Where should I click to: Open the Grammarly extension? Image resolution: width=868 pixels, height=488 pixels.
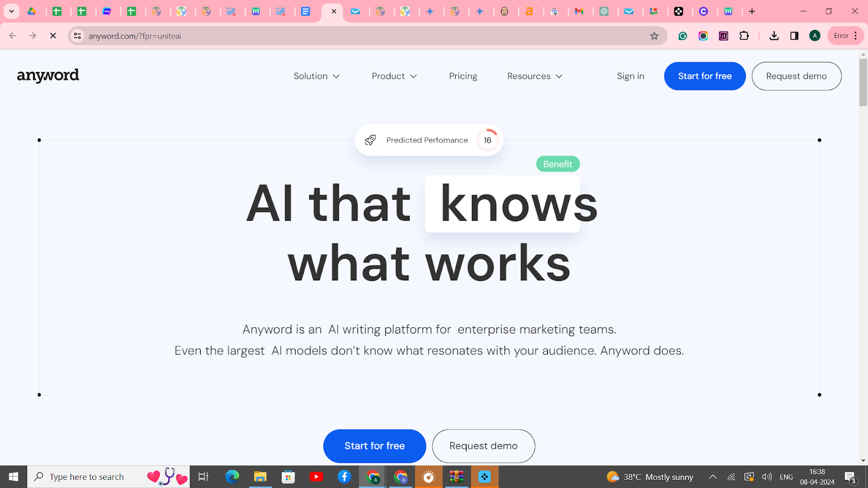click(683, 36)
